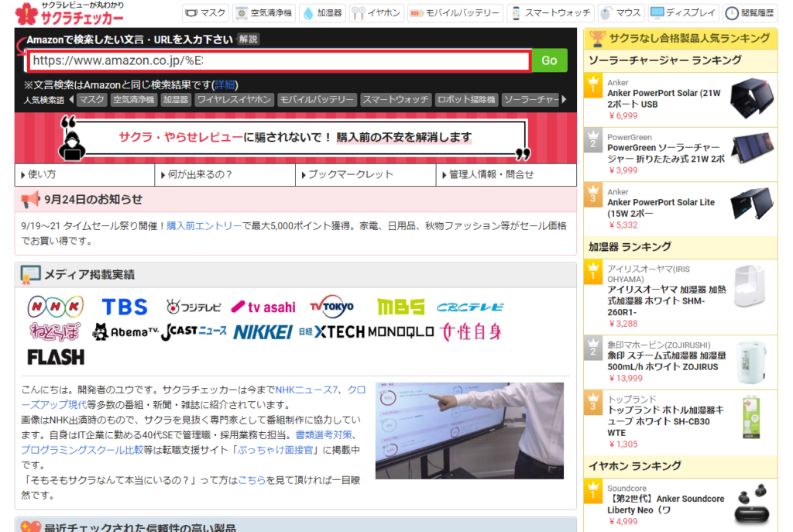Expand the 管理人情報・問合せ section
The height and width of the screenshot is (532, 793).
pos(506,175)
